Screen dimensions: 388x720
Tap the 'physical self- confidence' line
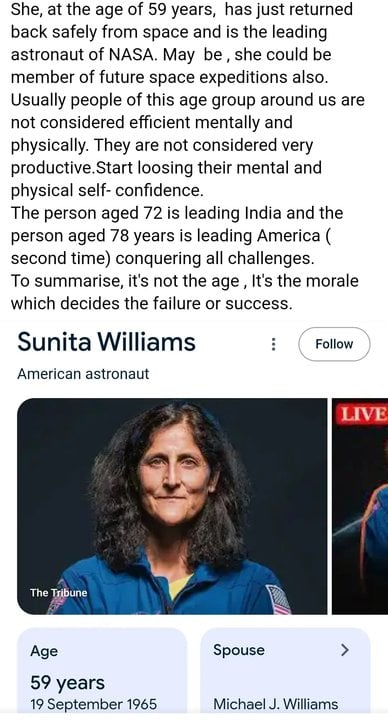tap(107, 190)
